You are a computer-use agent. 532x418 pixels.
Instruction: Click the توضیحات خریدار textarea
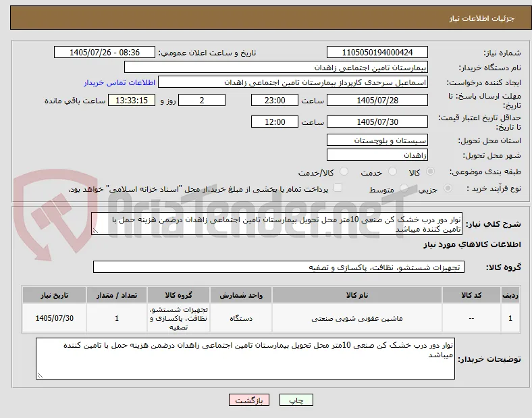245,359
